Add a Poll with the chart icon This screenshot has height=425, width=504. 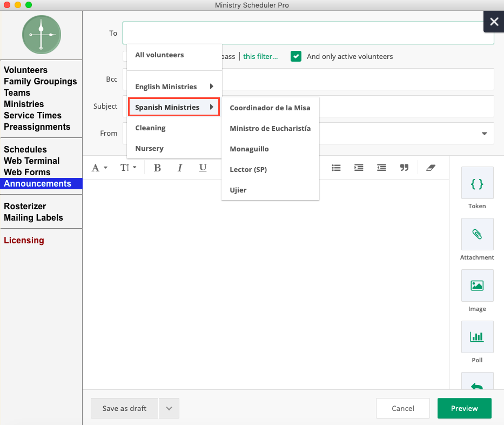click(x=477, y=337)
